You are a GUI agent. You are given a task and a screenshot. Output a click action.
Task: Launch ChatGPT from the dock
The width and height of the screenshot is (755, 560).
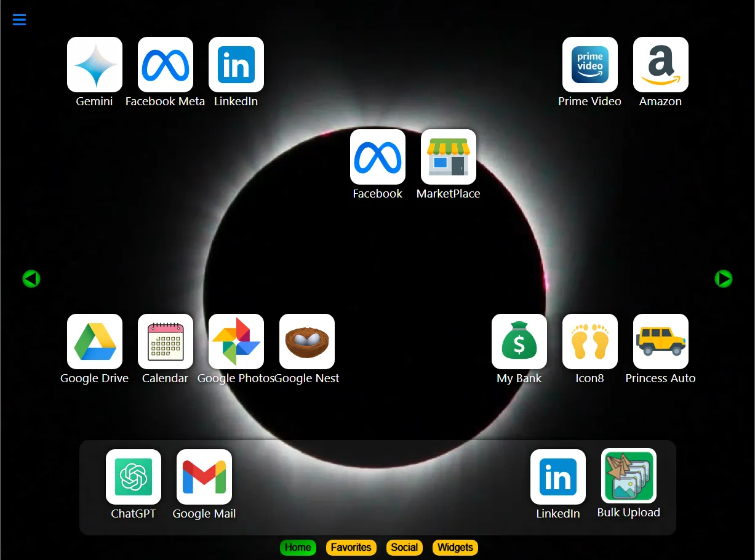134,477
